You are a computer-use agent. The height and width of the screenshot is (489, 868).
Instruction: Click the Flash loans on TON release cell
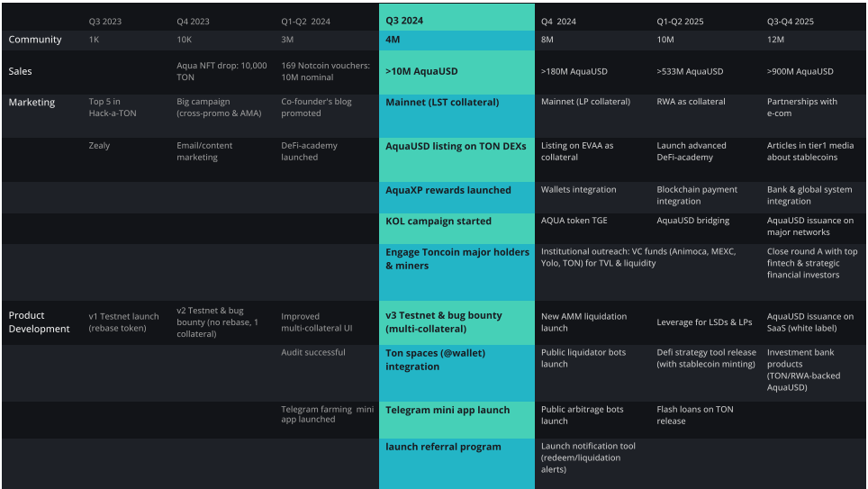tap(695, 415)
